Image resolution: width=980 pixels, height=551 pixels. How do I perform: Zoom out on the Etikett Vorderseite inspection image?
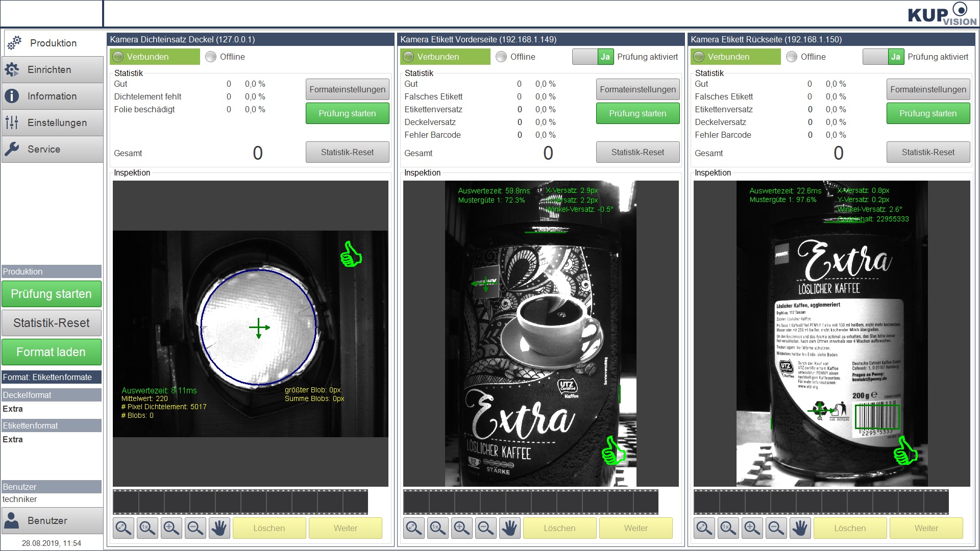(x=486, y=528)
